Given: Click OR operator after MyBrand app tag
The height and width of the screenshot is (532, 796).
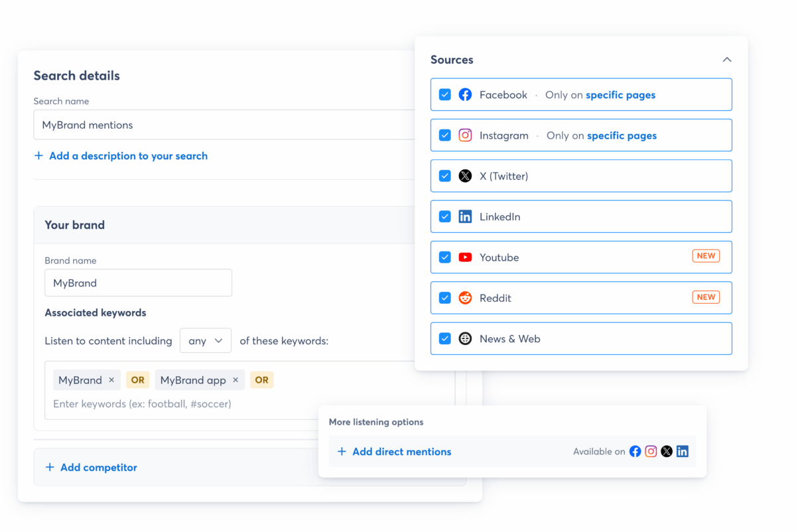Looking at the screenshot, I should pyautogui.click(x=262, y=380).
